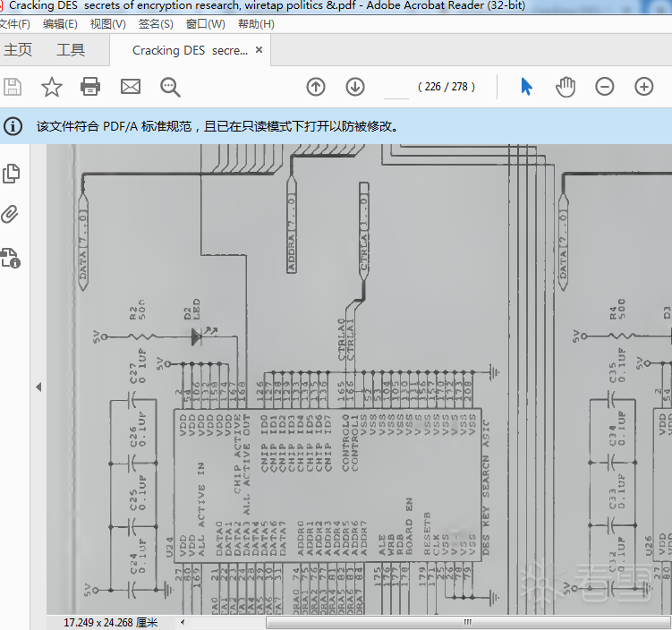Viewport: 672px width, 630px height.
Task: Open the 文件(F) menu
Action: [x=14, y=24]
